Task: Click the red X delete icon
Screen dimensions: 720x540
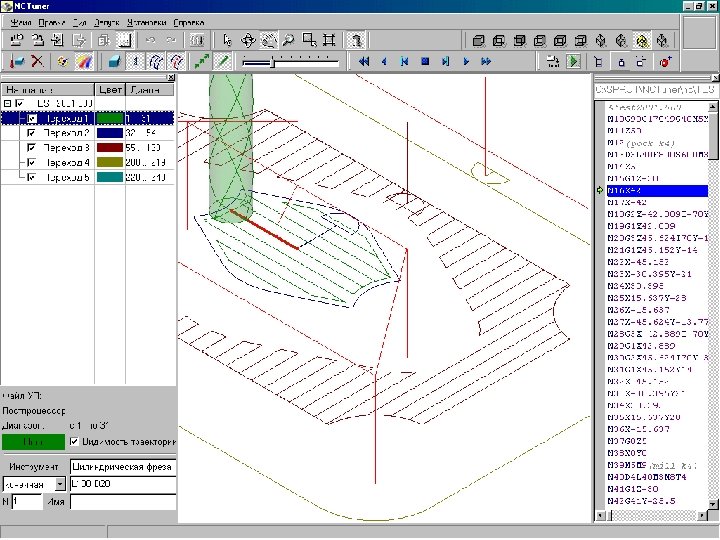Action: 37,62
